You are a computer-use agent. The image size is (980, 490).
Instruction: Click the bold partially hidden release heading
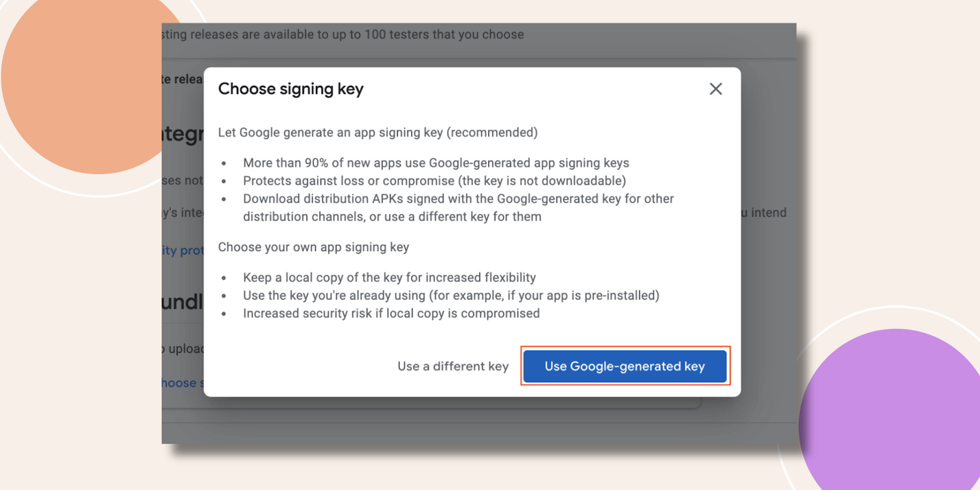click(x=182, y=79)
